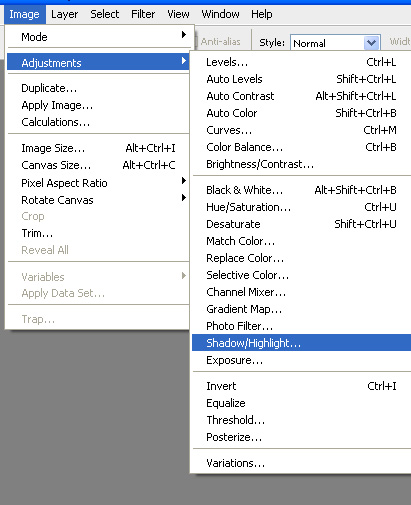Viewport: 411px width, 505px height.
Task: Select Brightness/Contrast adjustment
Action: 301,164
